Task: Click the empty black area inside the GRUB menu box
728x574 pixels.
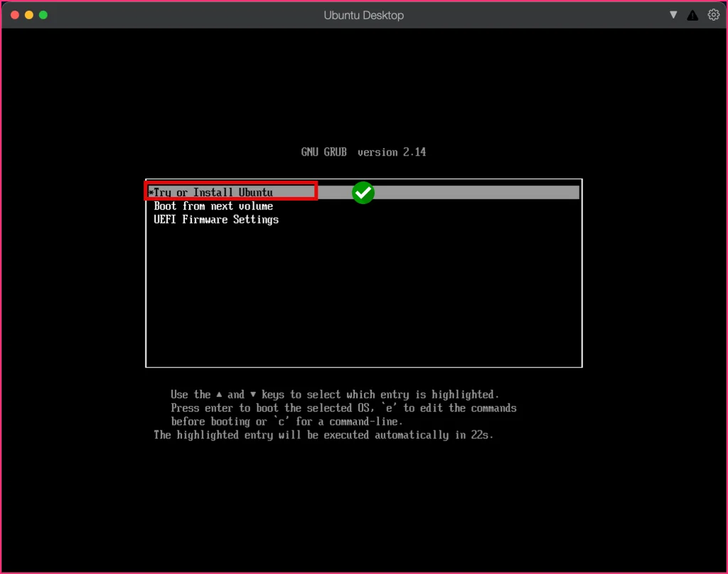Action: coord(363,297)
